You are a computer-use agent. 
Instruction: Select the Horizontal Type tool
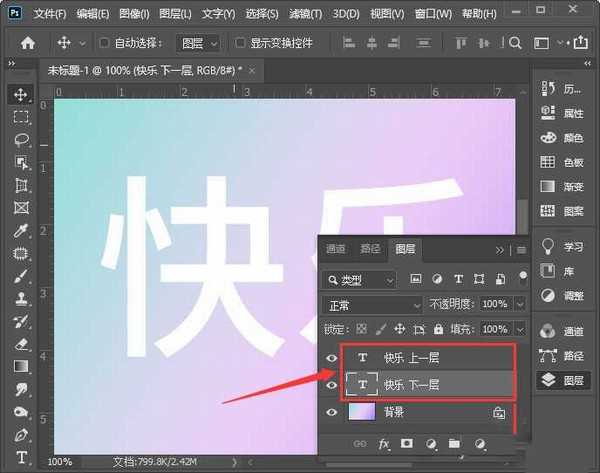click(x=21, y=458)
